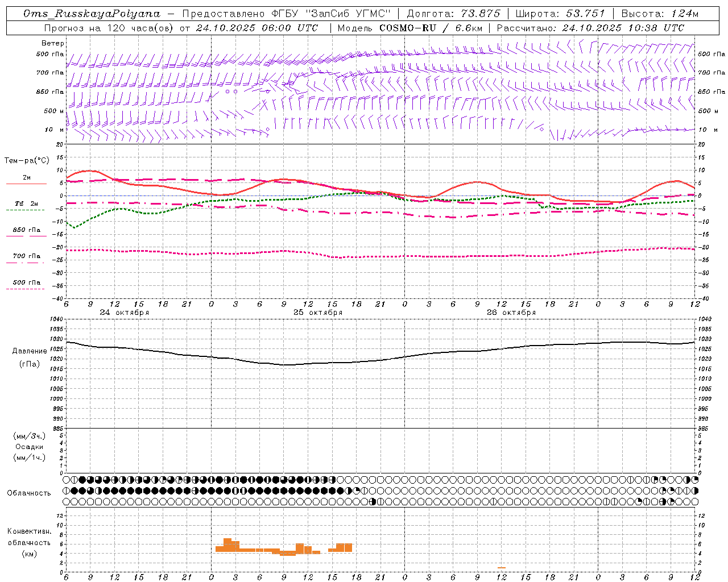Click the 'Давление' pressure panel label
Screen dimensions: 728x582
pyautogui.click(x=30, y=351)
